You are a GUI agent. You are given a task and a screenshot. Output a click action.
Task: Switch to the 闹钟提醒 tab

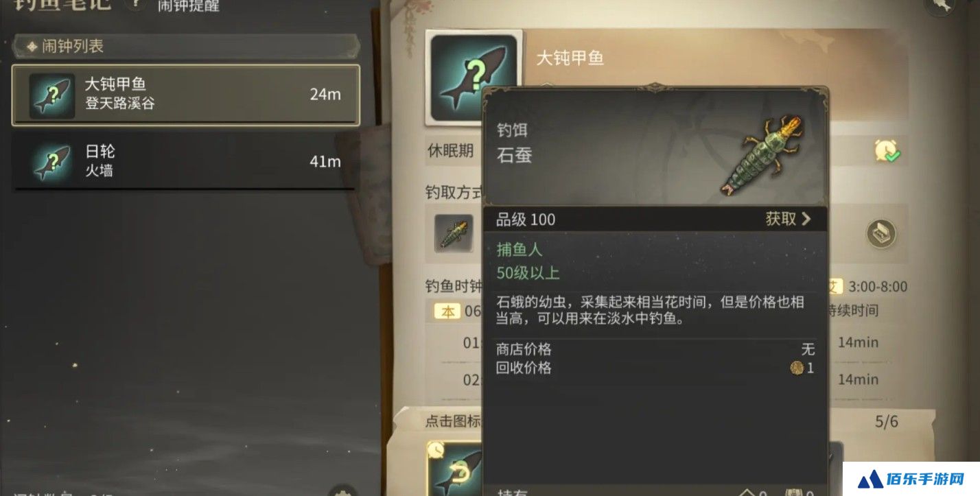click(x=189, y=5)
